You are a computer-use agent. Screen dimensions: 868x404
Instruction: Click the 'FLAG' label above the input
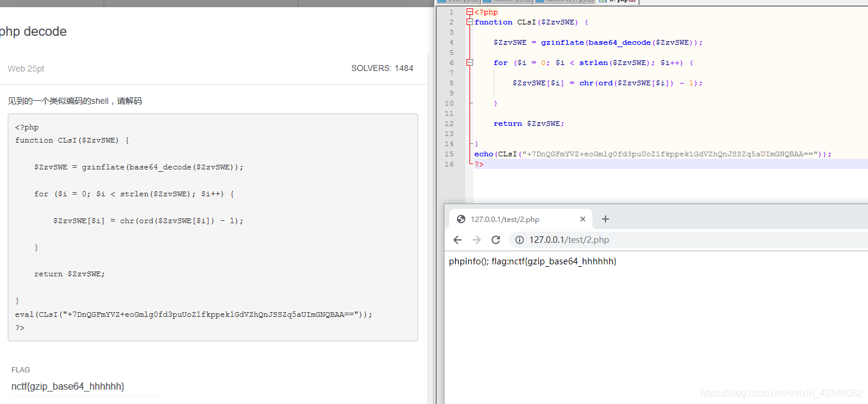tap(21, 370)
